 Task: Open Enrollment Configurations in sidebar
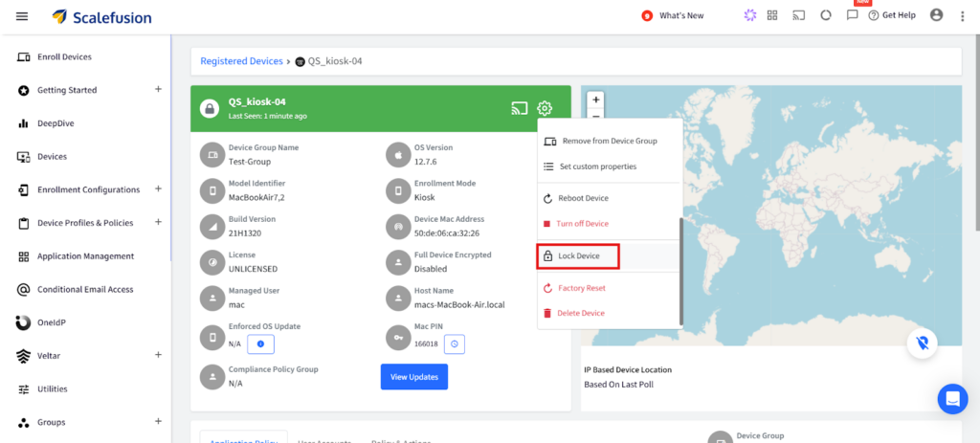(x=88, y=189)
